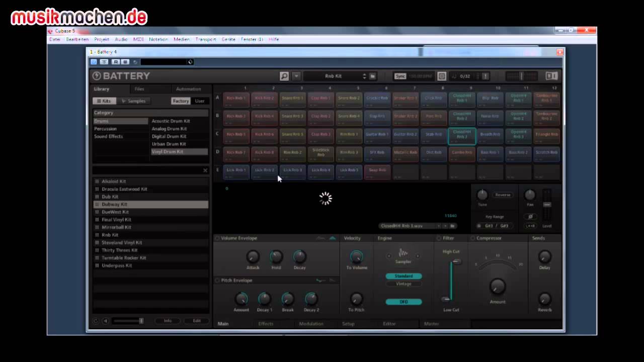Click the exclamation panic icon
The height and width of the screenshot is (362, 644).
coord(486,76)
